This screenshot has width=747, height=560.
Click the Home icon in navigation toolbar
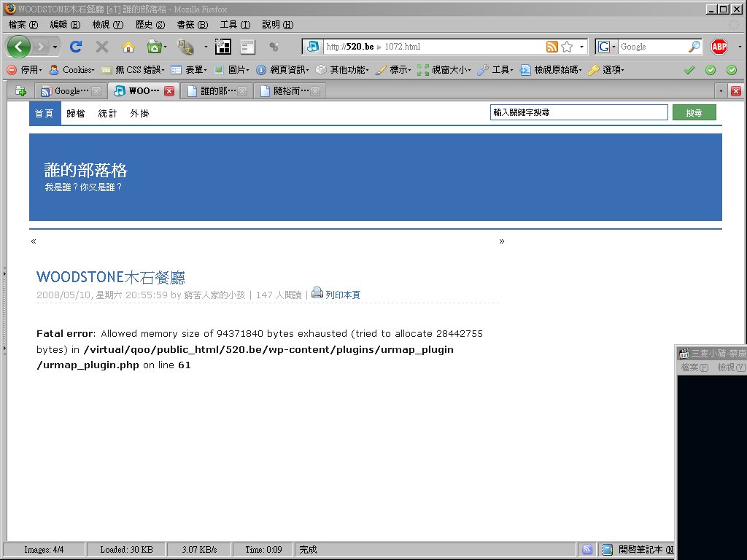point(128,47)
